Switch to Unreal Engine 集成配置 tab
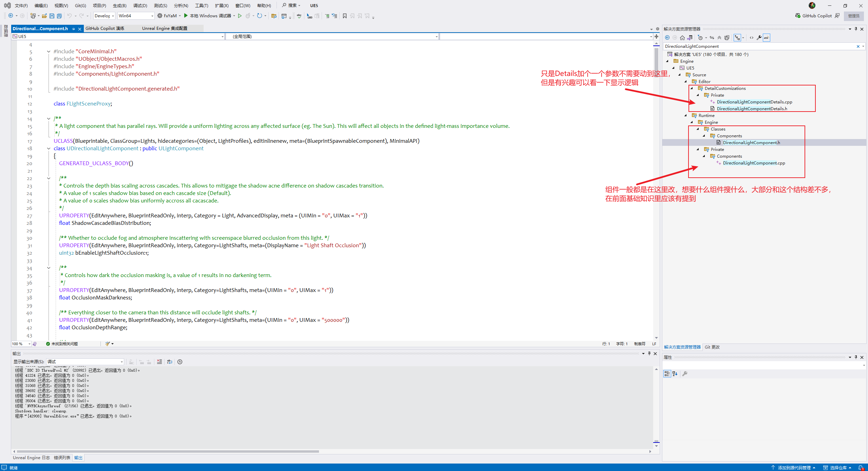Screen dimensions: 868x471 point(165,28)
